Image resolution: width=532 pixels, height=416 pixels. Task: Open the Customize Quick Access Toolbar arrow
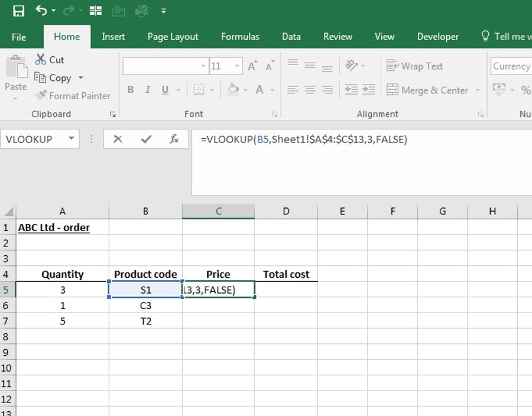(x=164, y=11)
